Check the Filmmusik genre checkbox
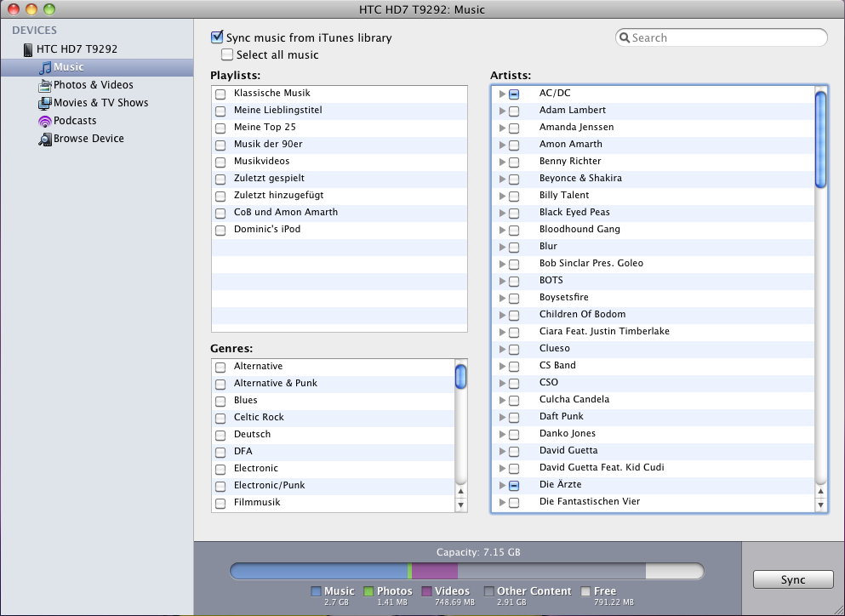845x616 pixels. click(x=220, y=504)
